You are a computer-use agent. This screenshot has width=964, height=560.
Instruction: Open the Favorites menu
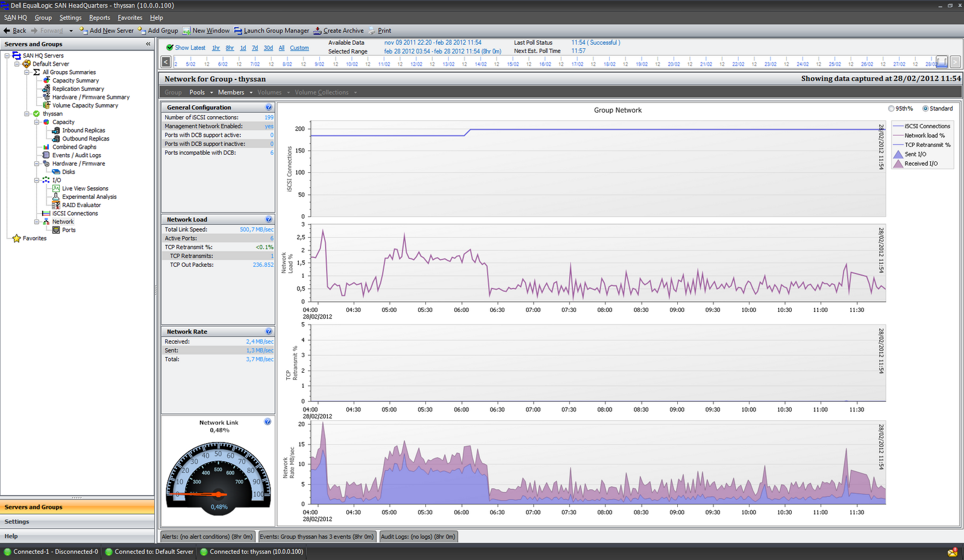pos(130,17)
